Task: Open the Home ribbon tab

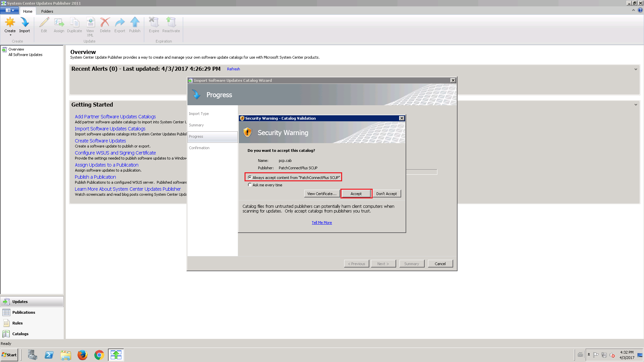Action: 28,11
